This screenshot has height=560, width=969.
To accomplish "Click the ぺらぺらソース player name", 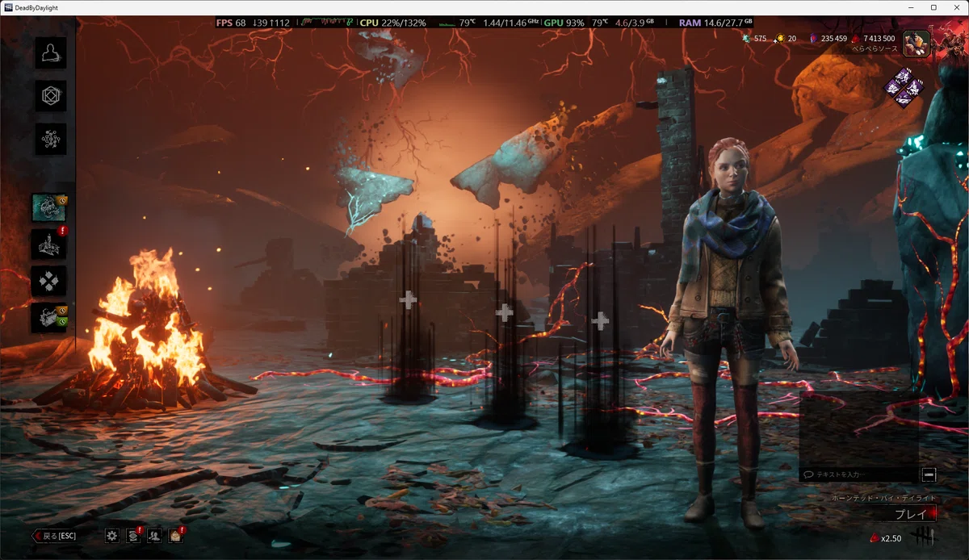I will click(x=875, y=49).
